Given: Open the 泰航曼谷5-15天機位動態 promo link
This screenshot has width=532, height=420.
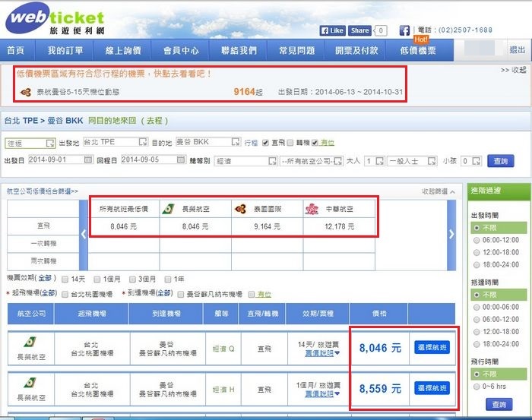Looking at the screenshot, I should 78,92.
